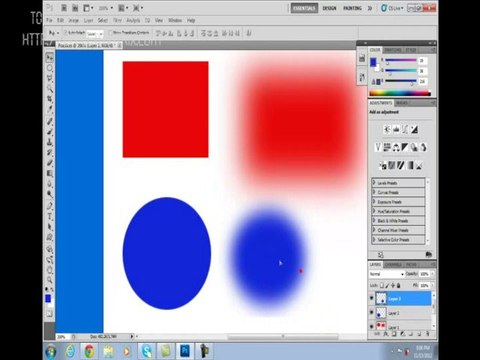Open the File menu
This screenshot has height=360, width=480.
(49, 20)
